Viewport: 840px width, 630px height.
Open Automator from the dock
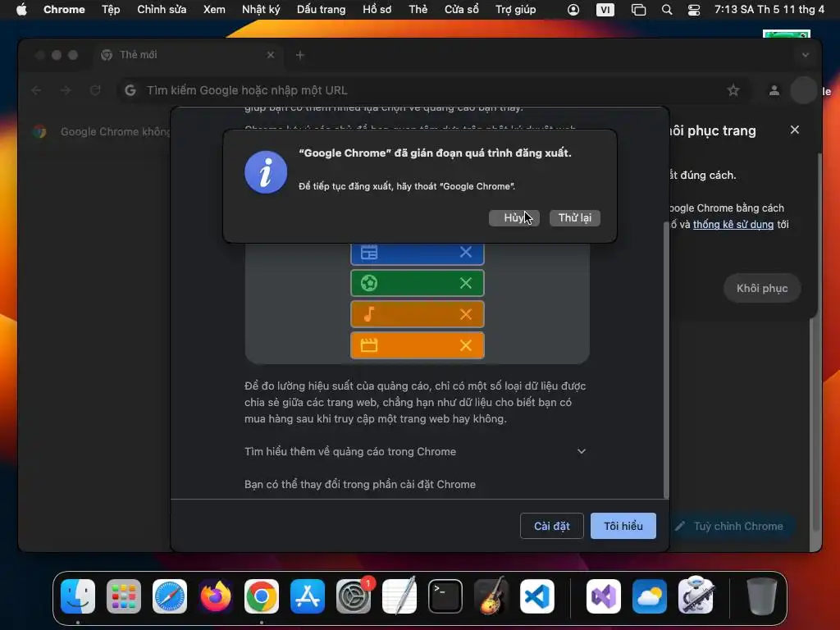(x=696, y=596)
